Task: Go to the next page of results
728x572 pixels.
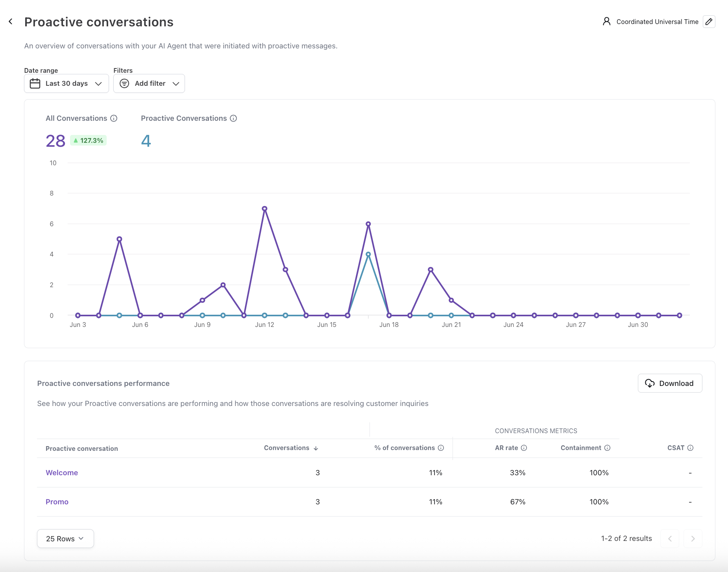Action: click(x=693, y=539)
